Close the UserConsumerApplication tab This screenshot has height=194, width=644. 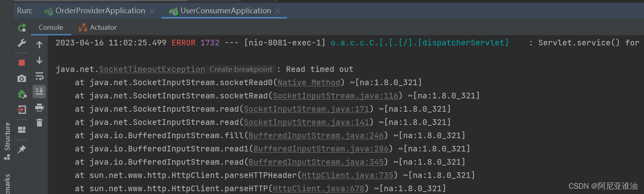(278, 11)
